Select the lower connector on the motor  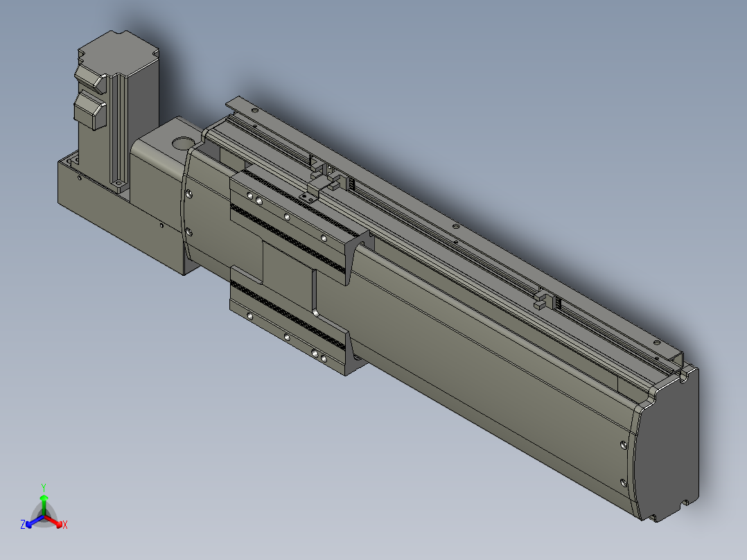pyautogui.click(x=90, y=110)
